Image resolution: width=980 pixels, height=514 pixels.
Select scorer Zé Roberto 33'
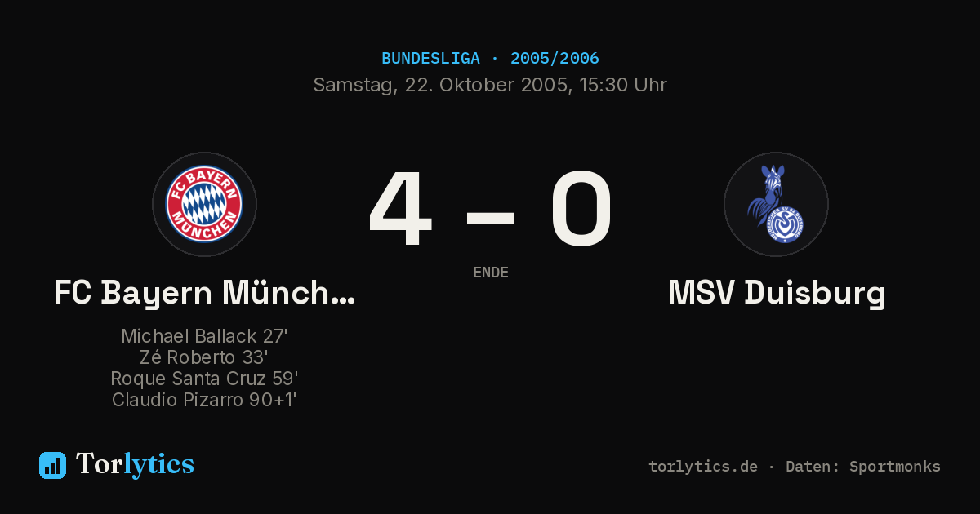click(x=204, y=357)
